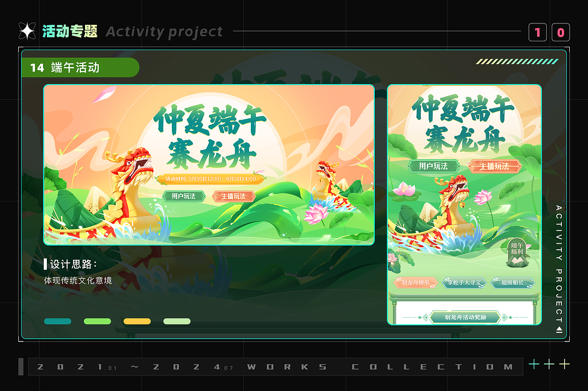Open the tall mobile page mockup thumbnail
The width and height of the screenshot is (588, 391).
point(464,205)
